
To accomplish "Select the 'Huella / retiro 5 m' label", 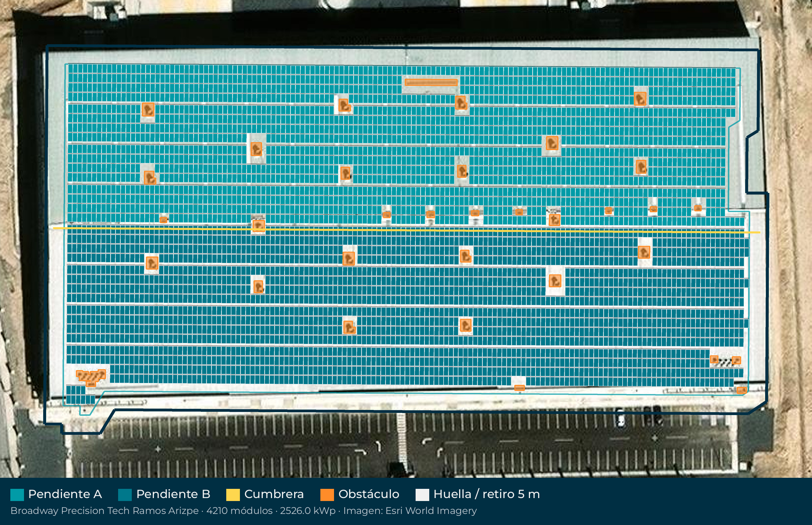I will pyautogui.click(x=486, y=494).
